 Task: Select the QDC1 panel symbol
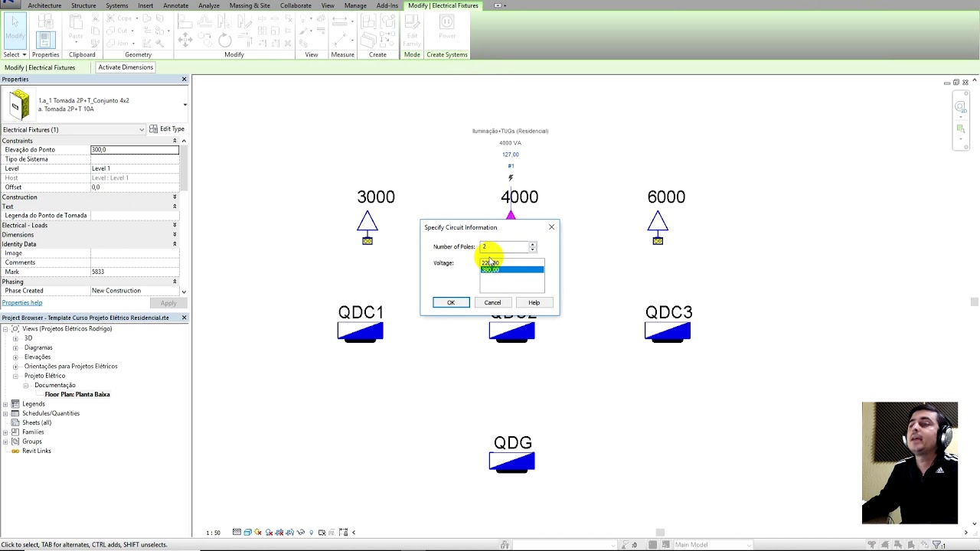[361, 331]
